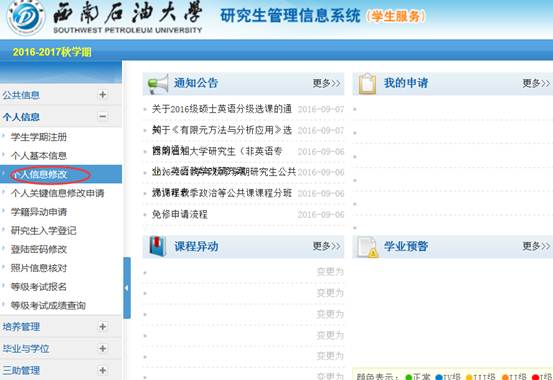
Task: Expand the 毕业与学位 section plus icon
Action: [103, 349]
